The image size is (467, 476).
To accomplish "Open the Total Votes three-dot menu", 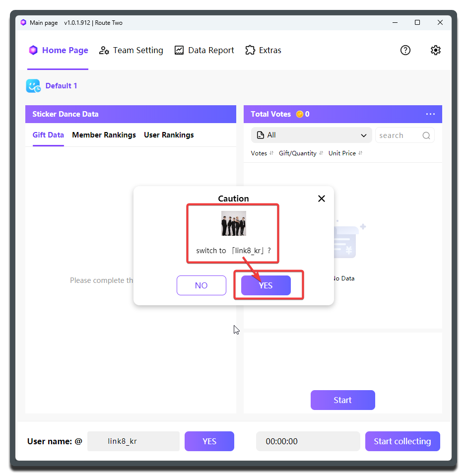I will coord(430,114).
